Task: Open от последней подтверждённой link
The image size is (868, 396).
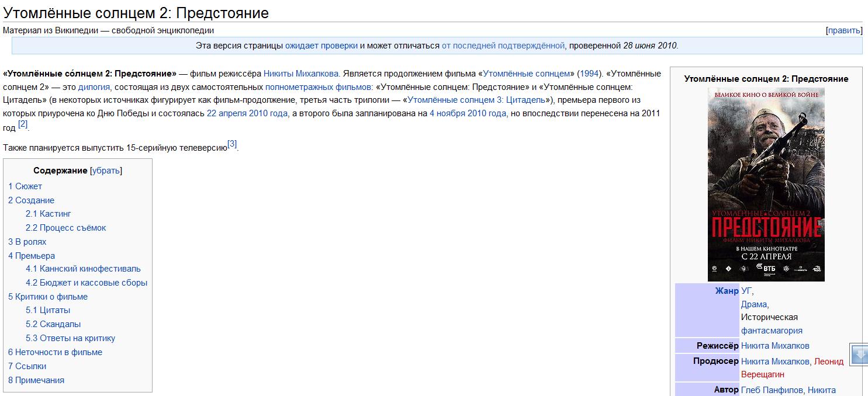Action: (x=503, y=46)
